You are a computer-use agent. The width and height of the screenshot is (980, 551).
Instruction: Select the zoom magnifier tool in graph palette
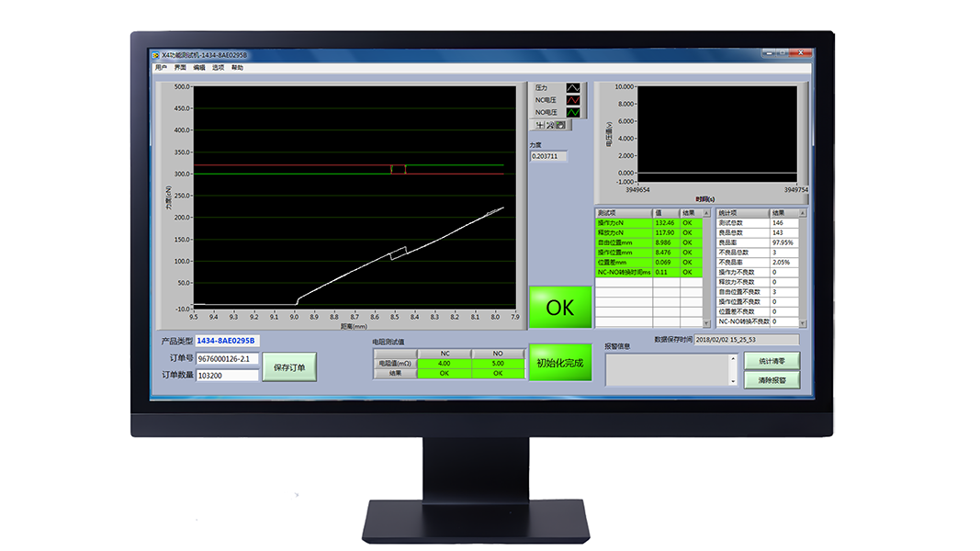tap(550, 125)
